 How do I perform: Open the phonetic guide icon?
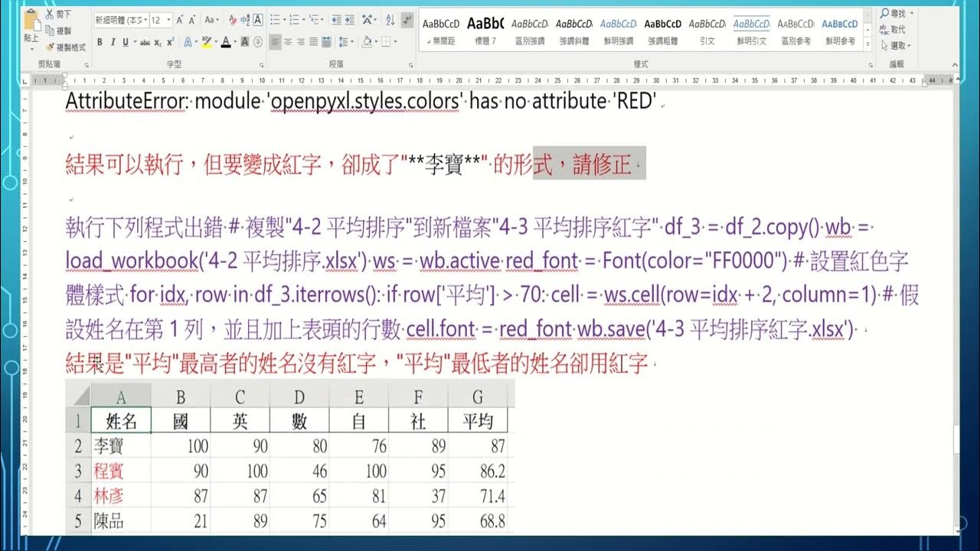(245, 20)
